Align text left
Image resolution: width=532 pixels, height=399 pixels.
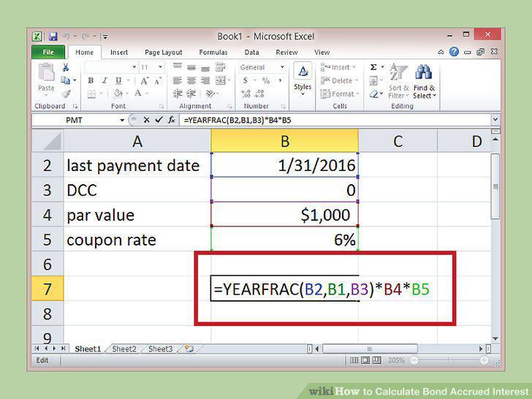click(177, 80)
